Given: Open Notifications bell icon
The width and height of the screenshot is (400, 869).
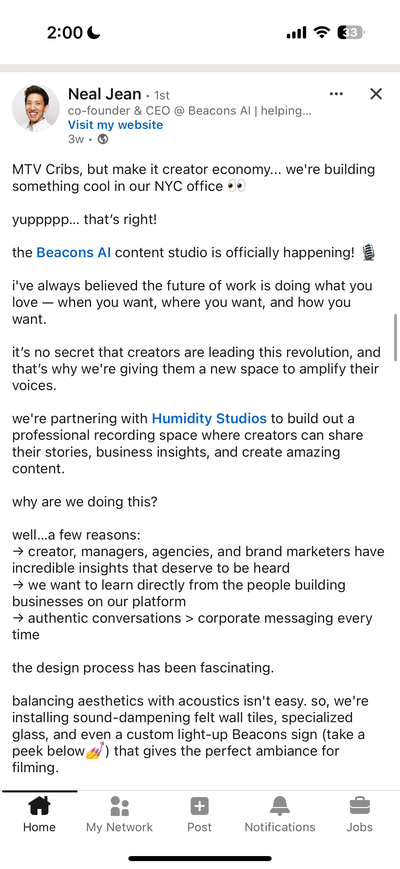Looking at the screenshot, I should pyautogui.click(x=280, y=806).
